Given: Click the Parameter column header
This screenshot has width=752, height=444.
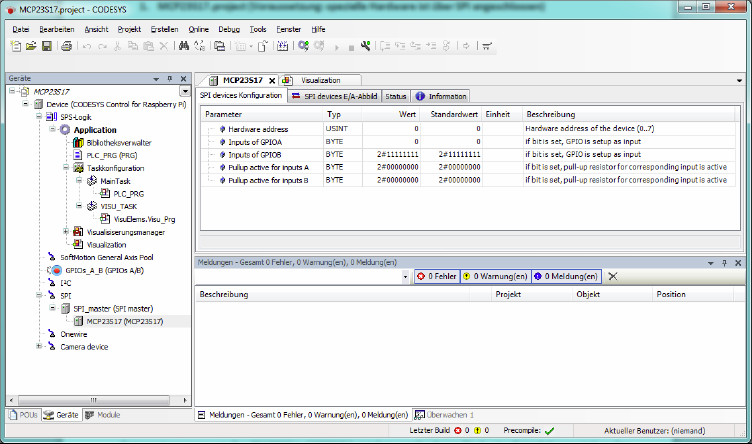Looking at the screenshot, I should [x=262, y=114].
